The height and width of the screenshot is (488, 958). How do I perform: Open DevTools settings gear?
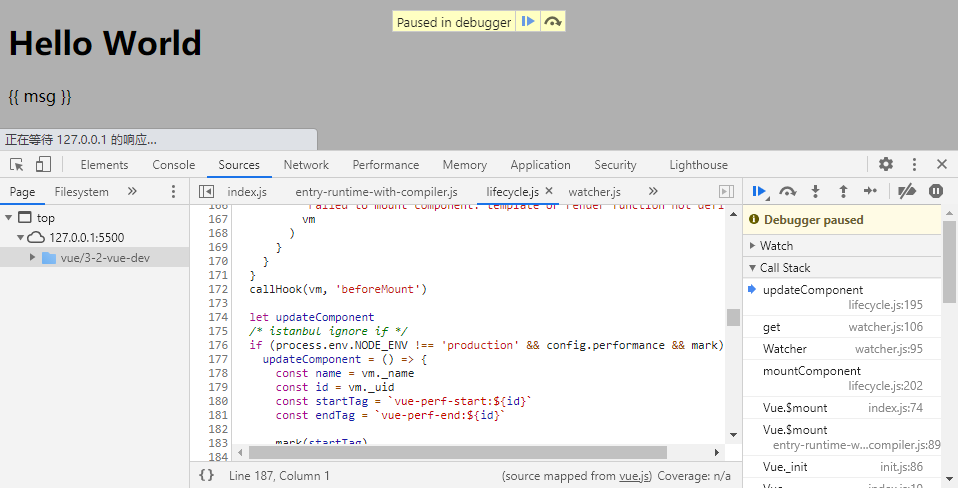886,164
